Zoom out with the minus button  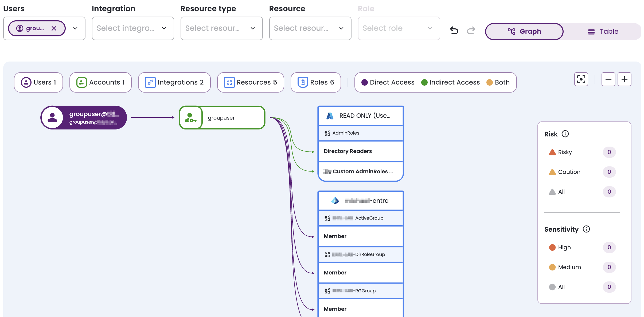608,79
